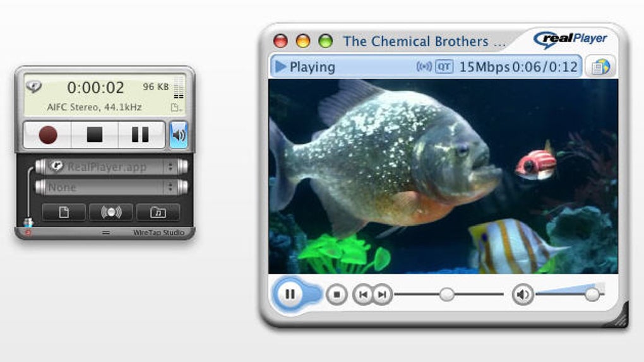
Task: Click the 15Mbps bitrate readout
Action: tap(484, 67)
